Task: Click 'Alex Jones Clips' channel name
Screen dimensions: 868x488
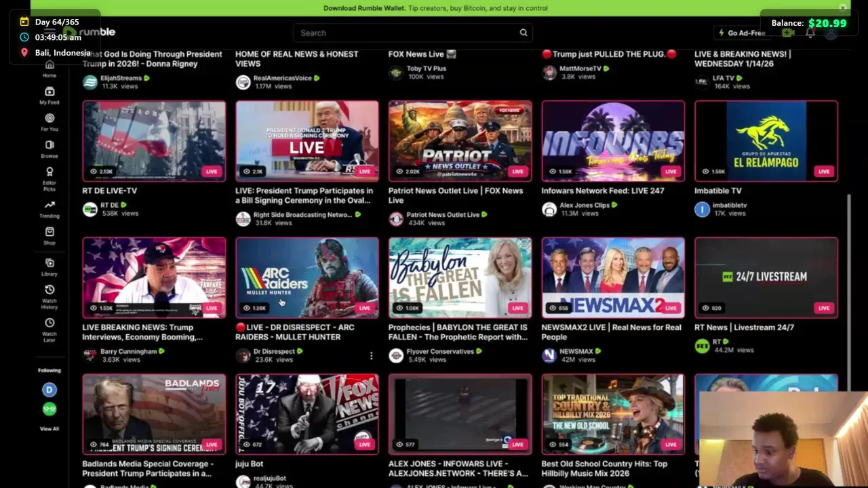Action: tap(584, 205)
